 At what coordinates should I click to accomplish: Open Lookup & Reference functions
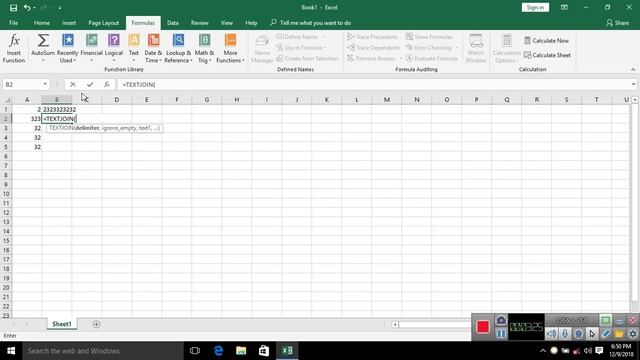tap(178, 48)
